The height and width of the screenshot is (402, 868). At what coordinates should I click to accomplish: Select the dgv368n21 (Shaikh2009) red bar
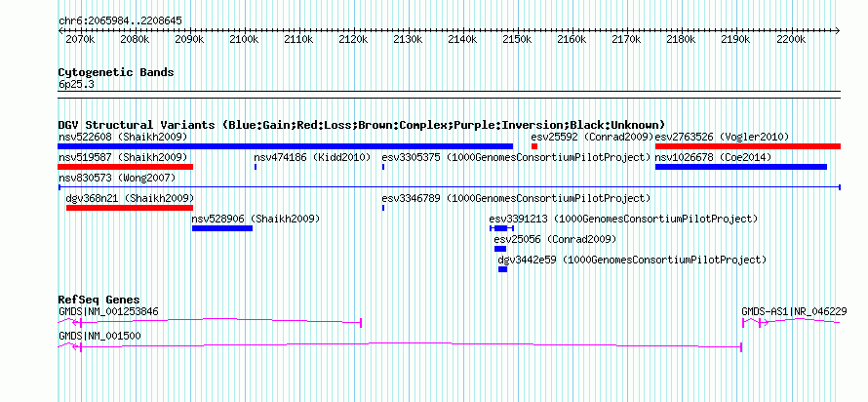pos(130,208)
